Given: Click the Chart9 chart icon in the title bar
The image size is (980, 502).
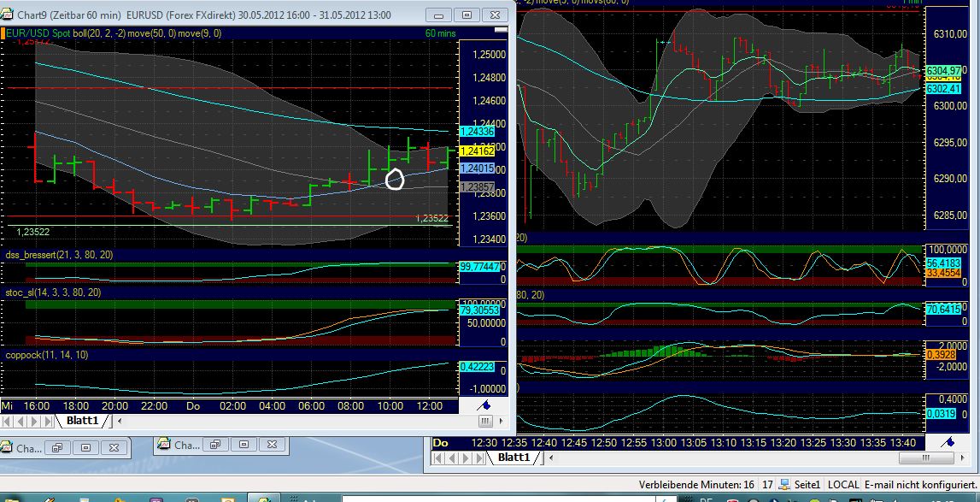Looking at the screenshot, I should tap(9, 15).
